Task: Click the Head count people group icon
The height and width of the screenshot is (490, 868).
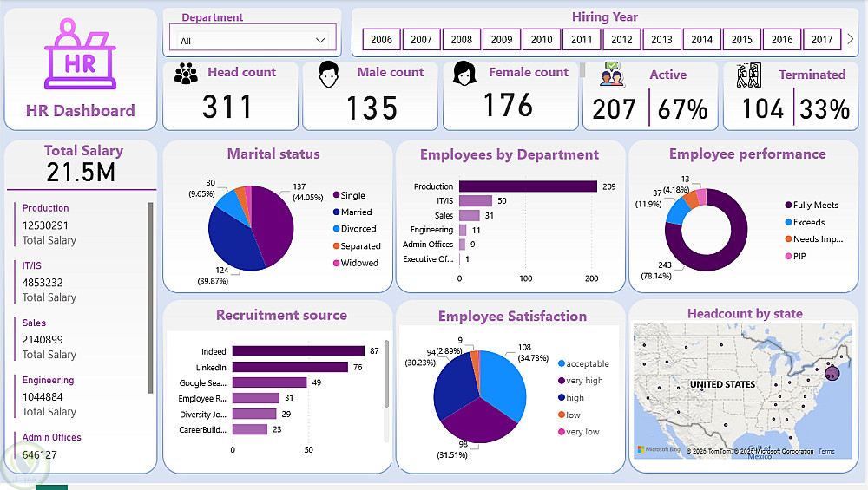Action: [186, 74]
